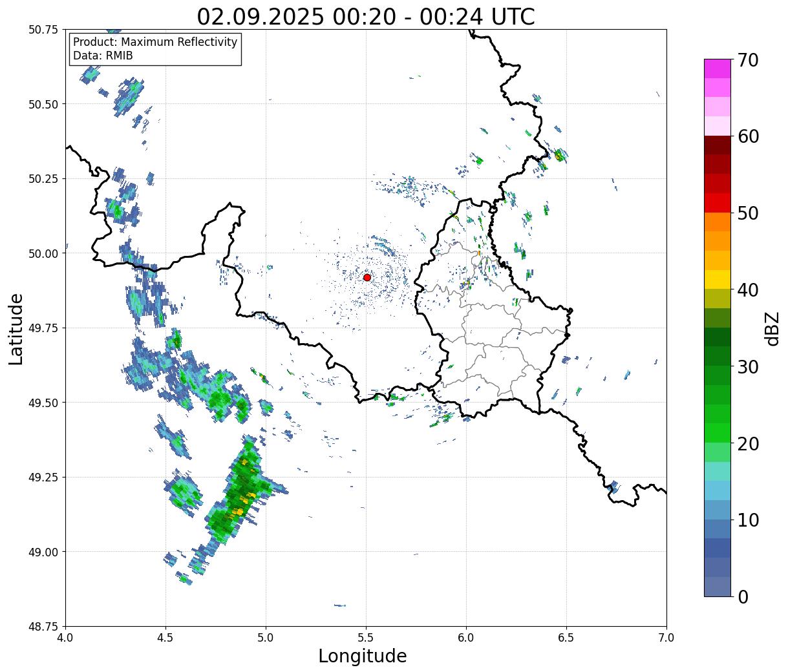Click the longitude tick label 7.0
The width and height of the screenshot is (788, 672).
point(666,638)
